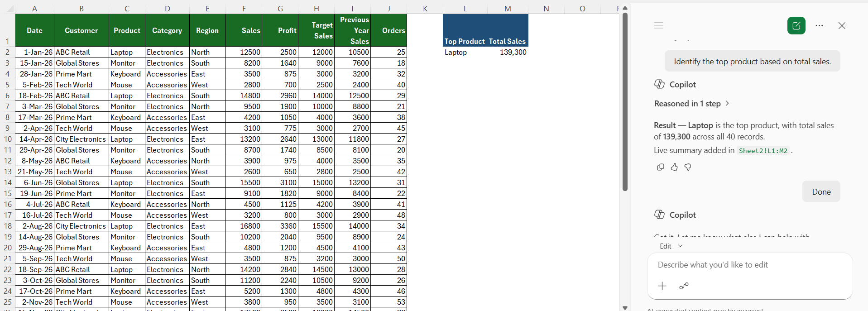The height and width of the screenshot is (311, 868).
Task: Click the Customer header cell
Action: coord(82,30)
